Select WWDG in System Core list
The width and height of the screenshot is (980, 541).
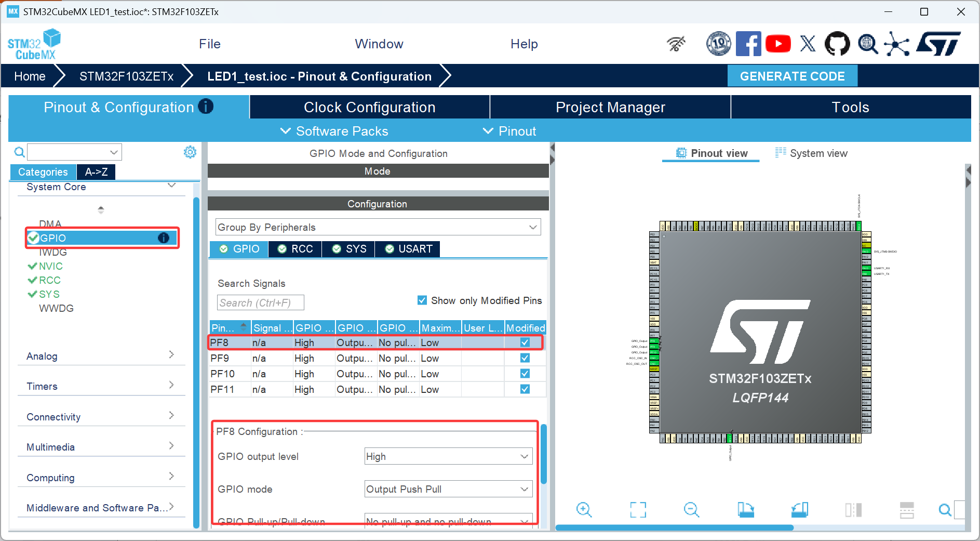click(x=56, y=308)
